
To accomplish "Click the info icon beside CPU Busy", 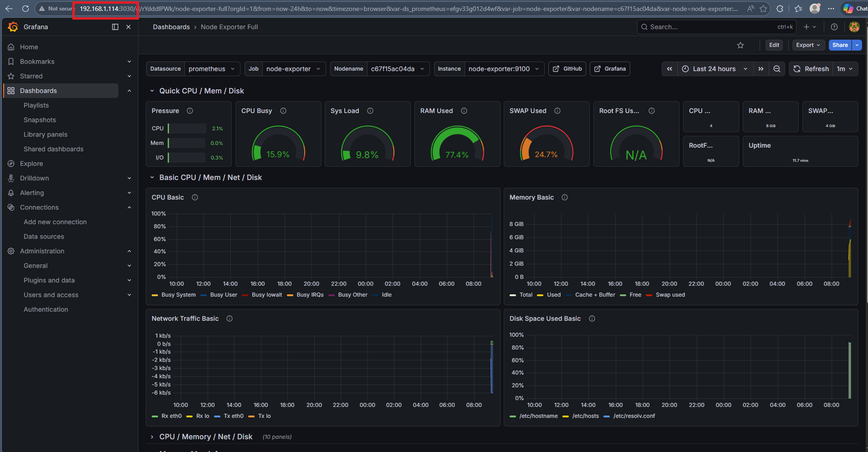I will click(x=283, y=111).
